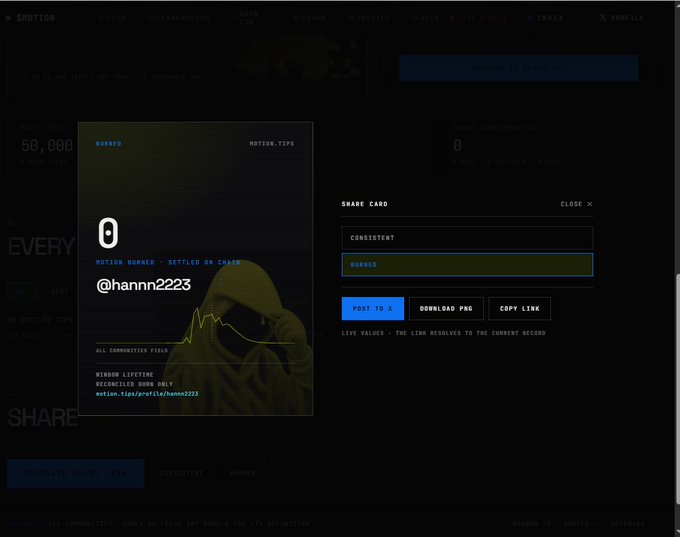Click the ALL COMMUNITIES FIELD label
The width and height of the screenshot is (680, 537).
coord(132,350)
